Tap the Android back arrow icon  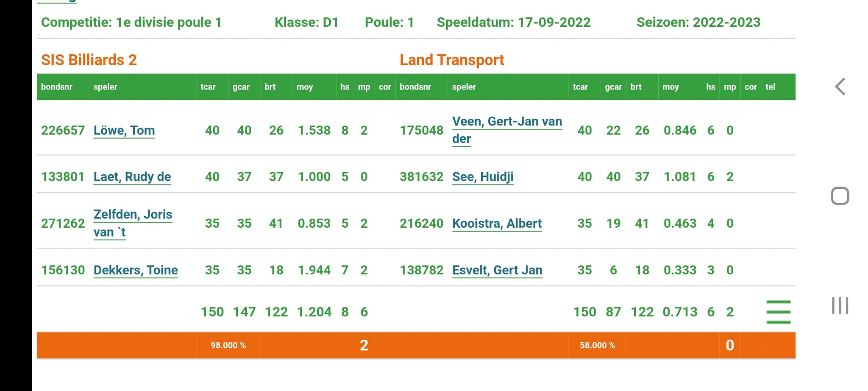[x=840, y=87]
